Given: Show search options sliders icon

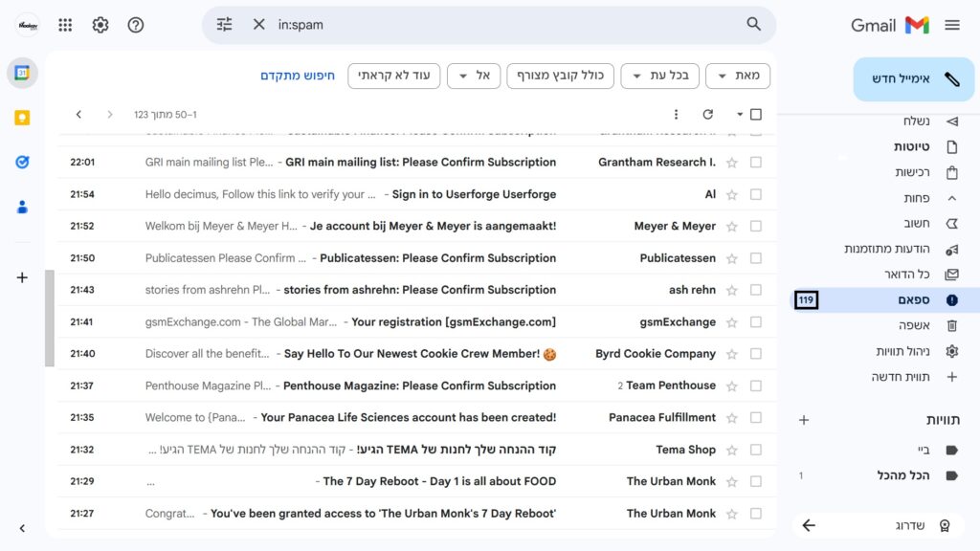Looking at the screenshot, I should tap(224, 24).
